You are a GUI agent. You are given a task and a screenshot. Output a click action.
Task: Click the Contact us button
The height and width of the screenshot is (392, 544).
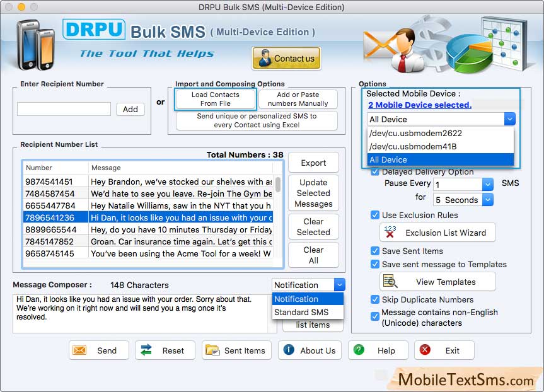(x=287, y=58)
